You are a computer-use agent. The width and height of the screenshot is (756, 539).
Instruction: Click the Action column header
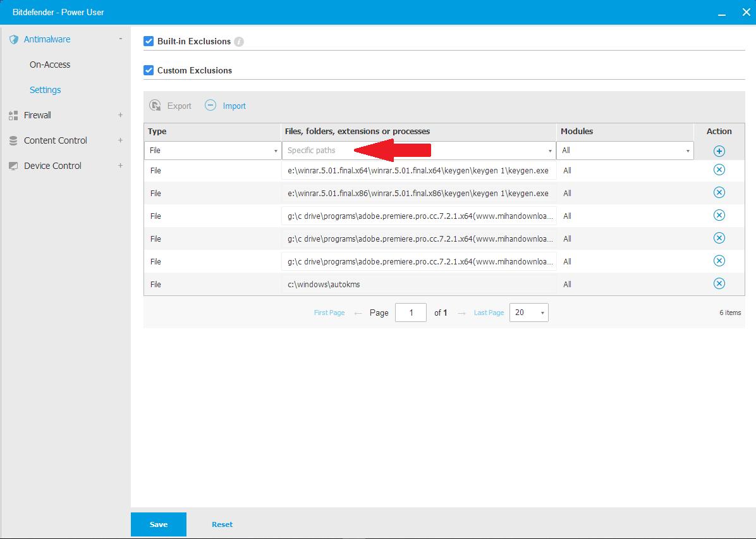point(719,131)
